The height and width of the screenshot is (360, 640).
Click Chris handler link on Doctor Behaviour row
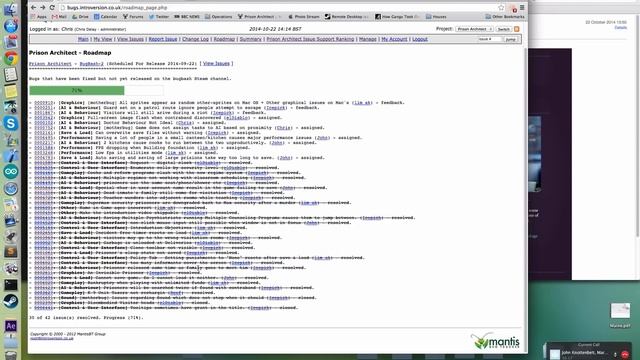pyautogui.click(x=185, y=123)
